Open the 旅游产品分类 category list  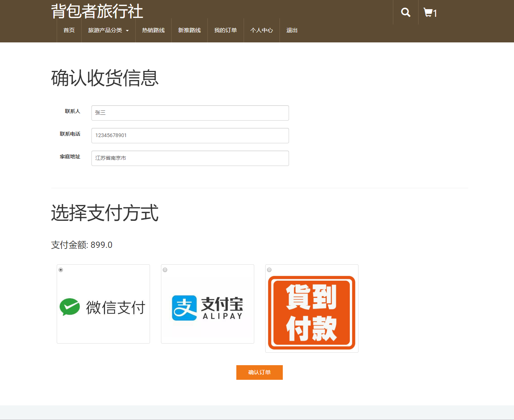point(106,30)
